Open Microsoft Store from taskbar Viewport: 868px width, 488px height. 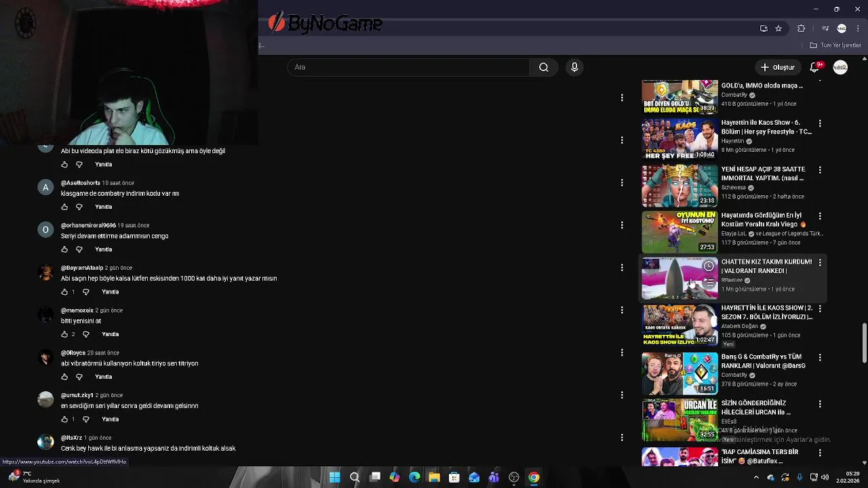tap(454, 477)
